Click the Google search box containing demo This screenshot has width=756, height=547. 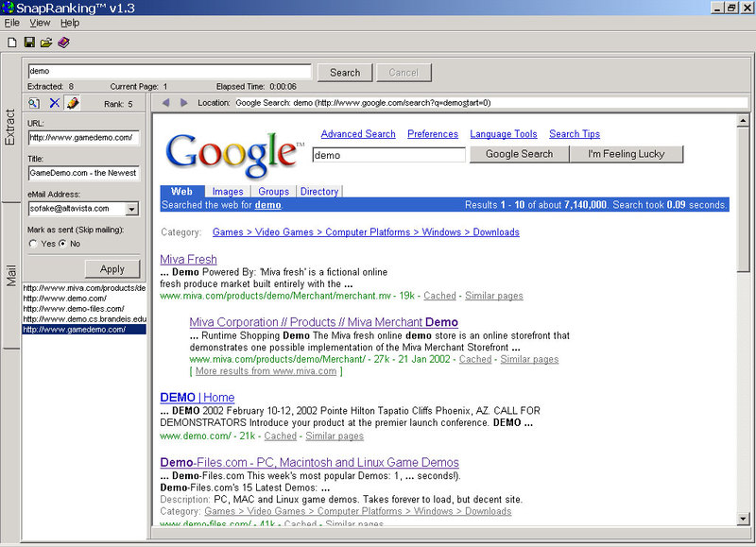coord(389,155)
